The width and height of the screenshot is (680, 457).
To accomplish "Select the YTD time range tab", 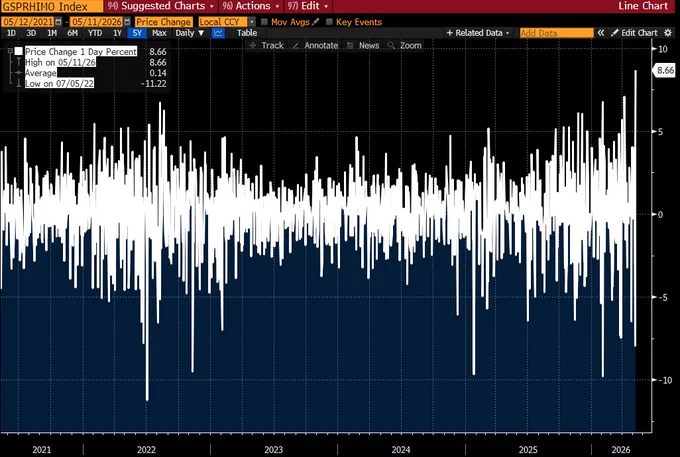I will click(x=95, y=33).
